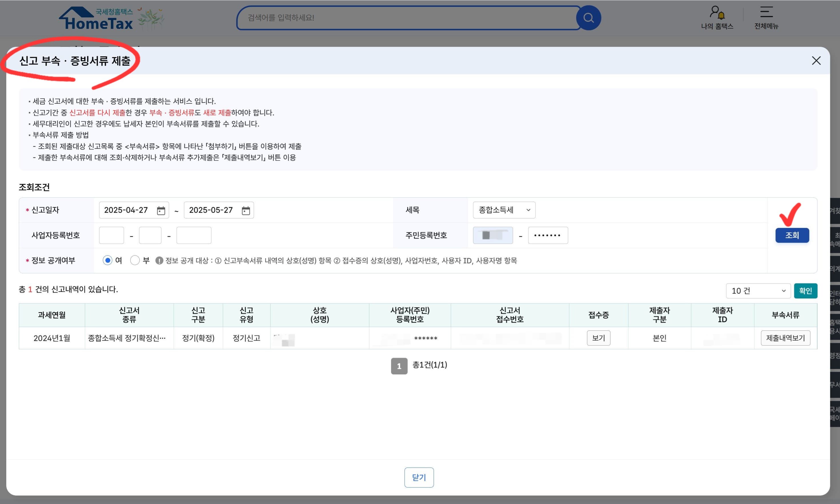The height and width of the screenshot is (504, 840).
Task: Close the dialog with the X icon
Action: pos(816,61)
